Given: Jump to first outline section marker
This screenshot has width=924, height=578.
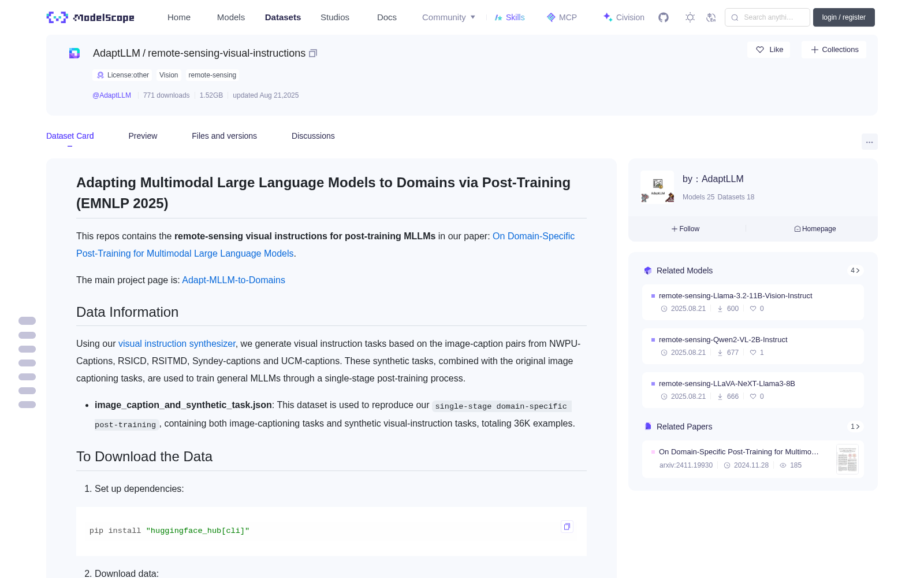Looking at the screenshot, I should pyautogui.click(x=27, y=321).
